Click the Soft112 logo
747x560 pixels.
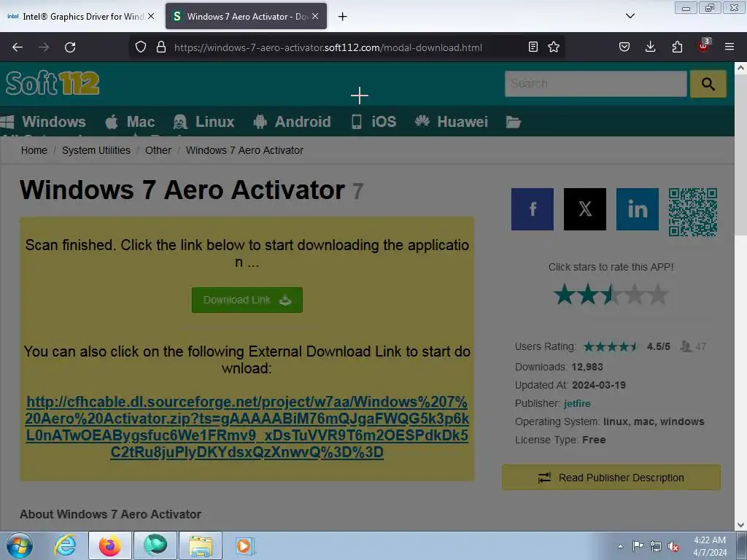tap(53, 84)
